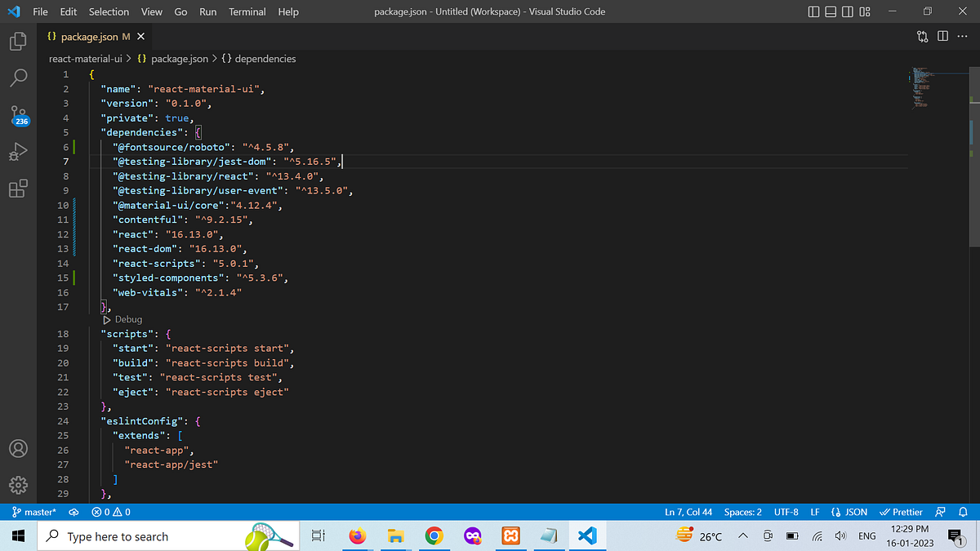Viewport: 980px width, 551px height.
Task: Toggle the Prettier formatter status item
Action: pyautogui.click(x=901, y=512)
